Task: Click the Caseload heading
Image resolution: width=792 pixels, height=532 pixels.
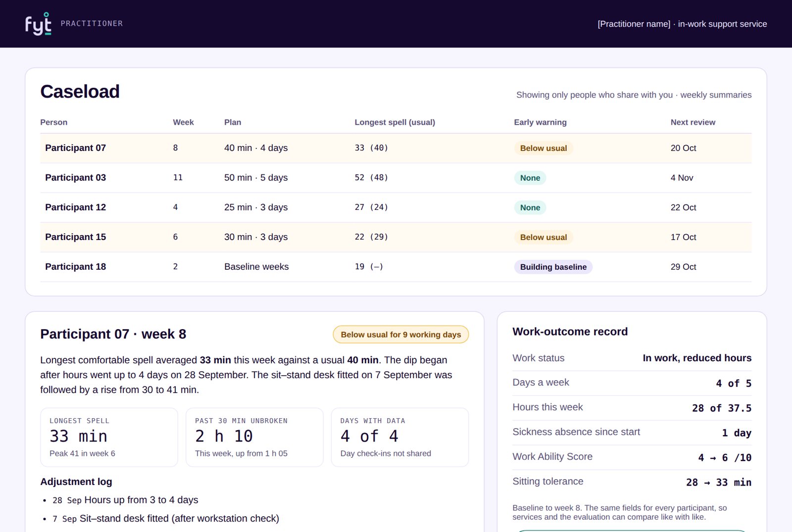Action: (80, 92)
